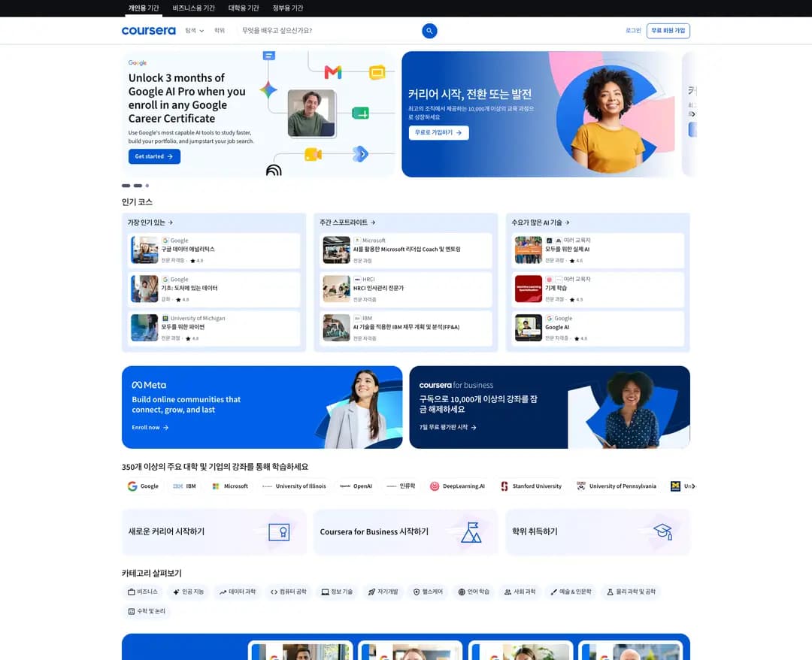Focus the 무엇을 배우고 싶으신가요 search field
The width and height of the screenshot is (812, 660).
(329, 31)
